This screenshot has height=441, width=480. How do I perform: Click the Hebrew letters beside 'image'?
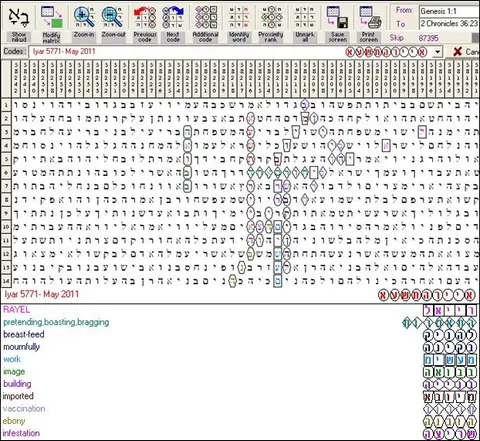coord(449,372)
